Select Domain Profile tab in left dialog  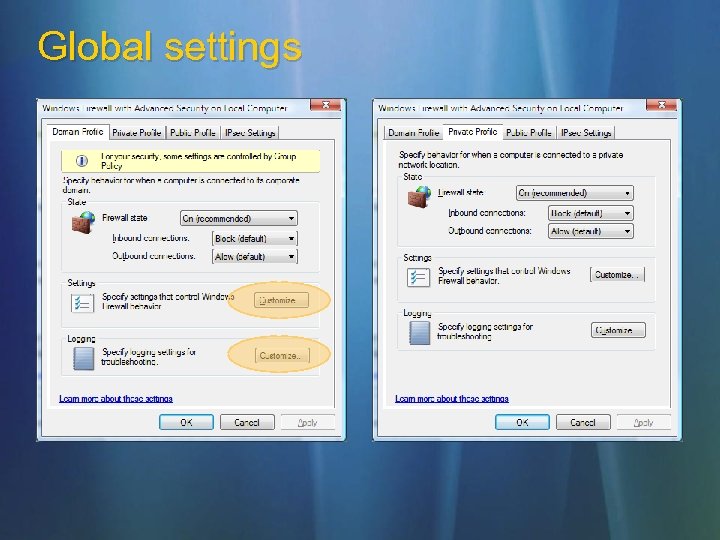coord(78,132)
